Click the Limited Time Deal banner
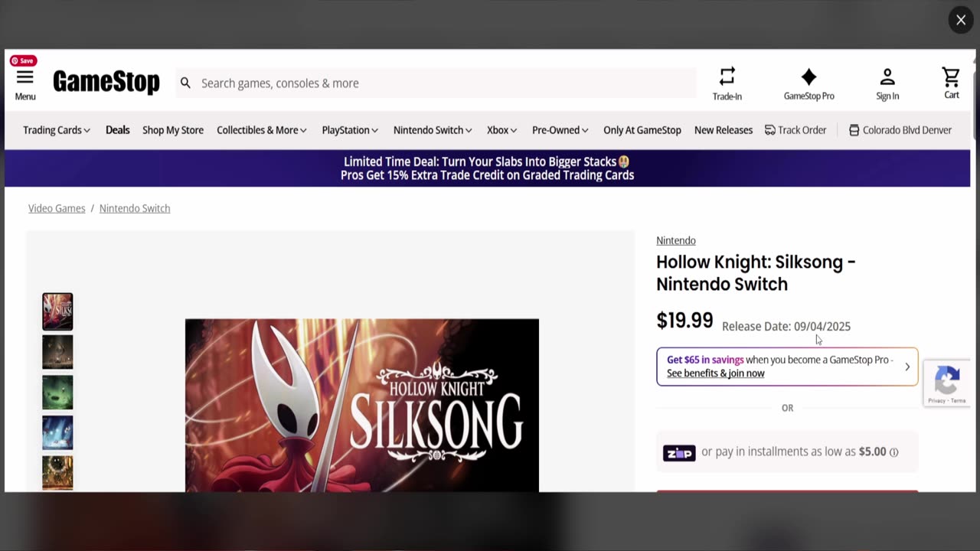Screen dimensions: 980x551 487,168
